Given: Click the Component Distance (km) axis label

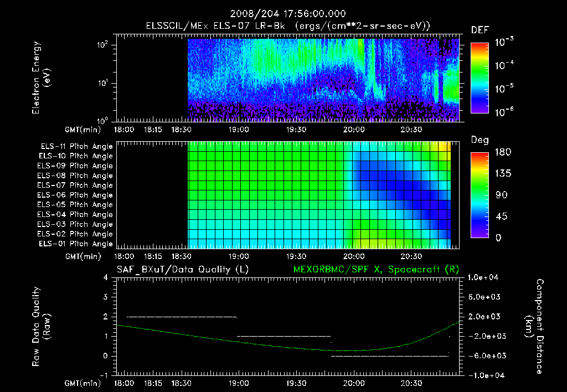Looking at the screenshot, I should [x=534, y=326].
